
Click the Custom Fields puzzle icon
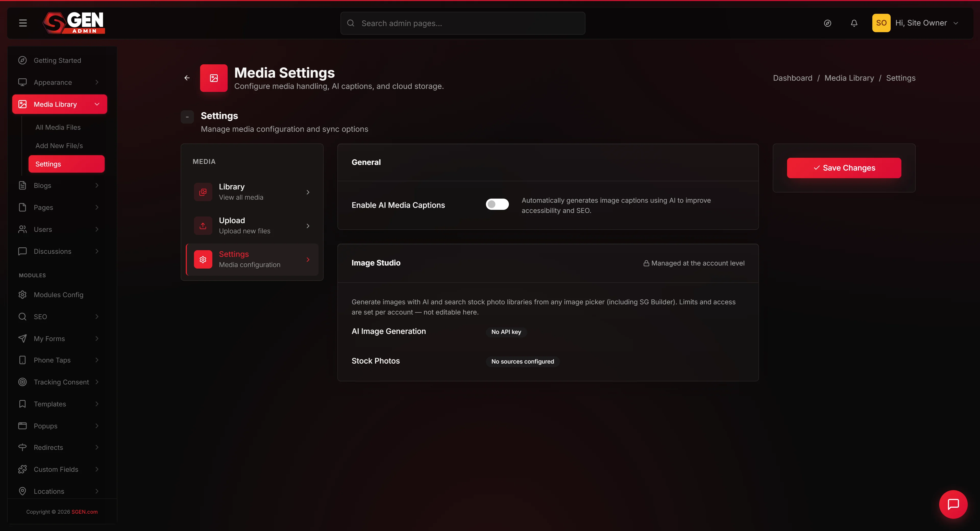pyautogui.click(x=22, y=469)
